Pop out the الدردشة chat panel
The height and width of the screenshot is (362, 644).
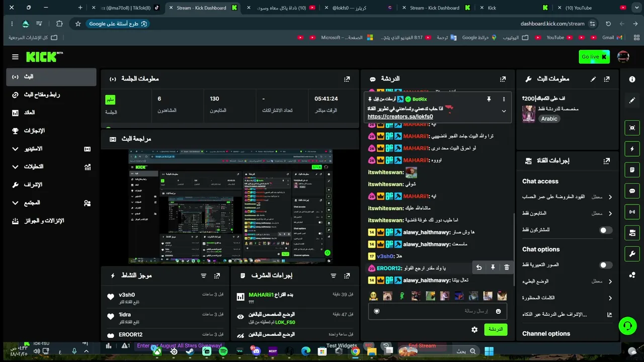(503, 79)
